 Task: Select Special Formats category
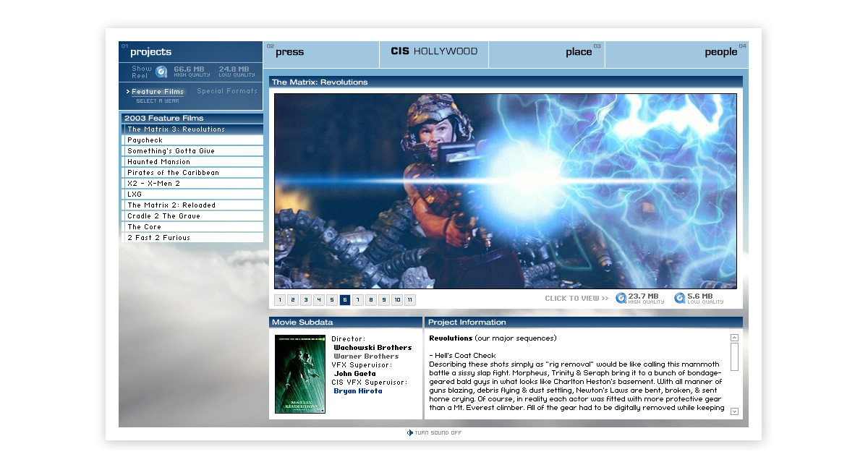click(227, 92)
